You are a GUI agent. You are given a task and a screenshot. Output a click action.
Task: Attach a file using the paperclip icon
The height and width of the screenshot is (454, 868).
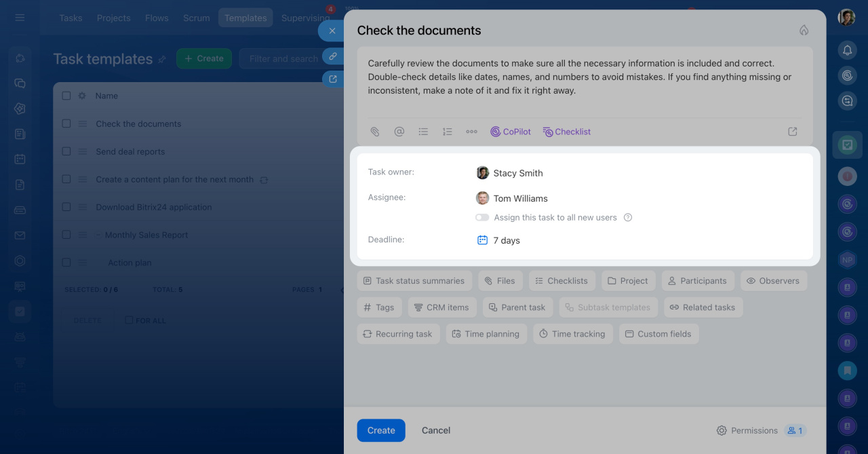(x=374, y=132)
